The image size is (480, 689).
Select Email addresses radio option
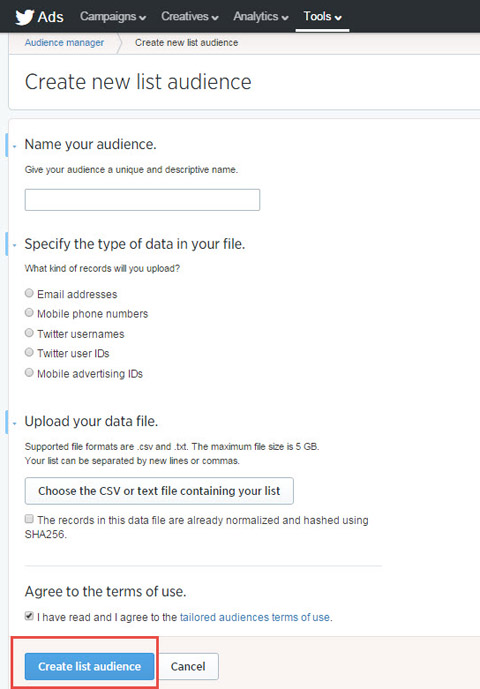click(x=29, y=293)
